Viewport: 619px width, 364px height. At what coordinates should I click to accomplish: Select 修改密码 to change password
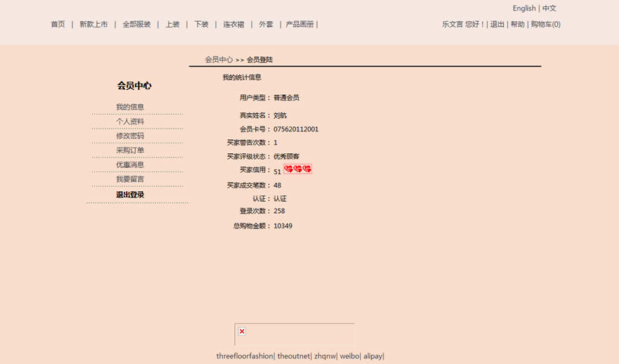point(130,136)
